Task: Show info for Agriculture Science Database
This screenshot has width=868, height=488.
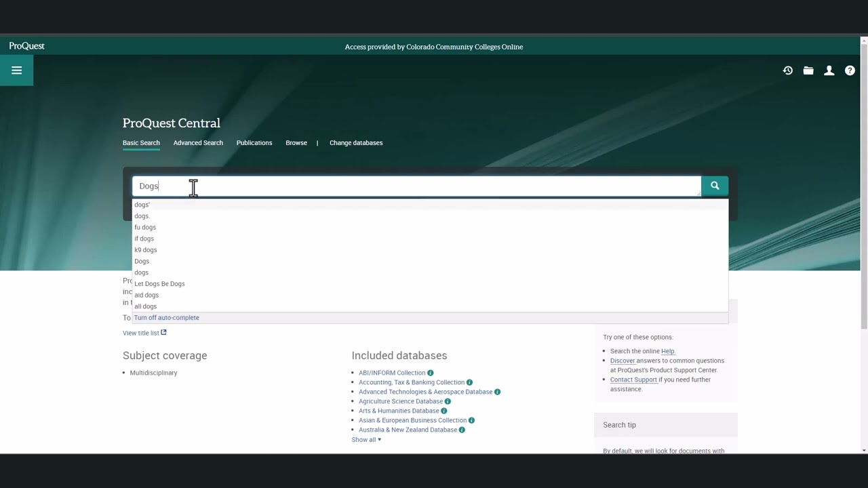Action: (448, 401)
